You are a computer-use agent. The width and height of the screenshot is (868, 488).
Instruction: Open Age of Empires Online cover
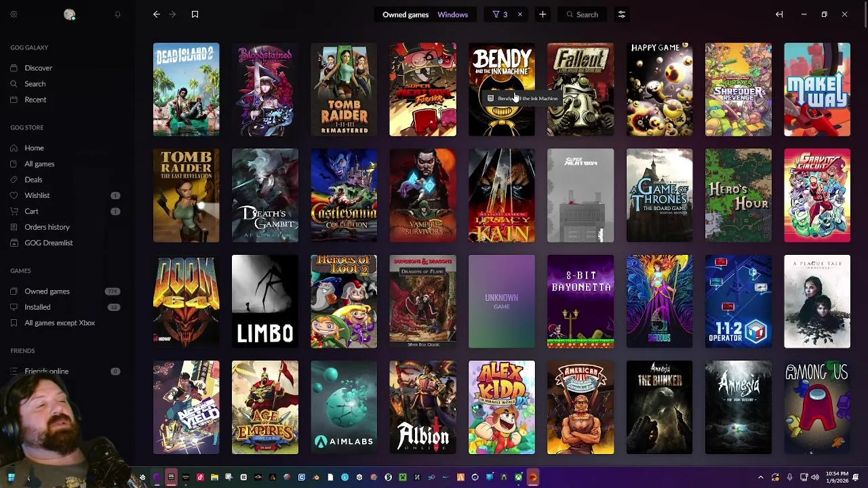pos(265,407)
